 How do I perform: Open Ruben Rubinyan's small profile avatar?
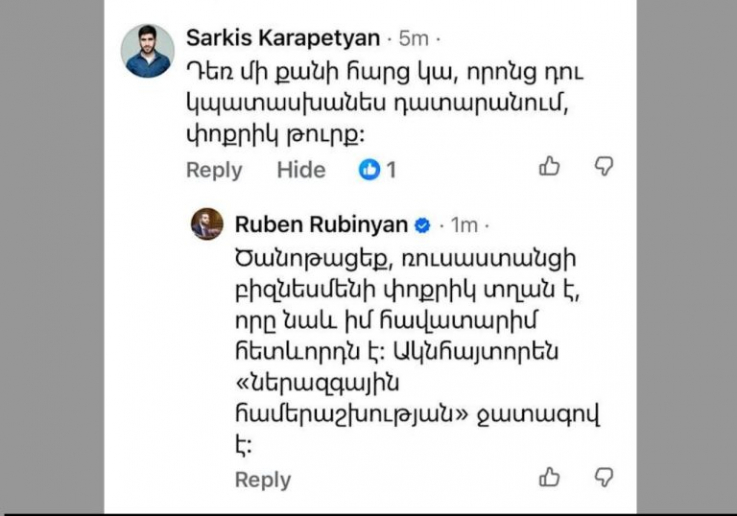click(x=207, y=224)
